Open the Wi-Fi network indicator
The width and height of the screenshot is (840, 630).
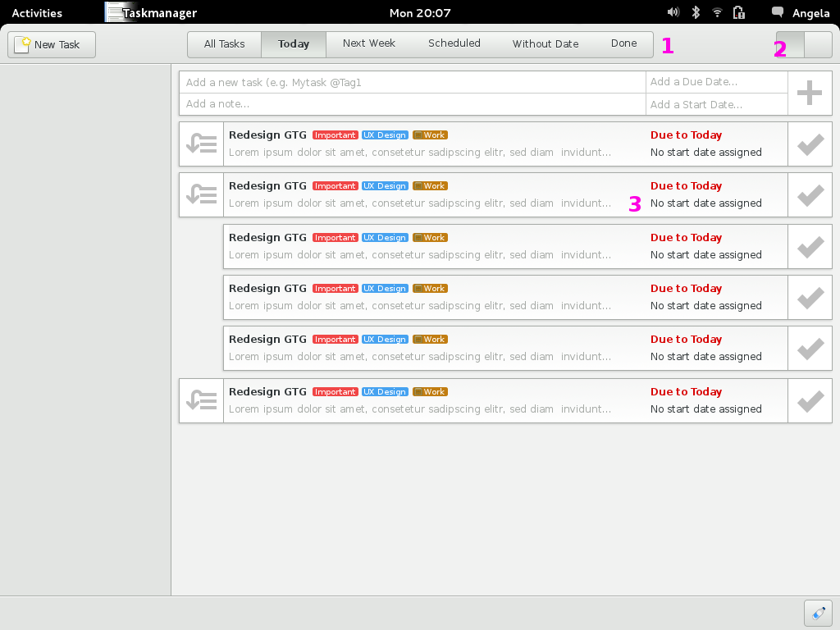tap(717, 12)
